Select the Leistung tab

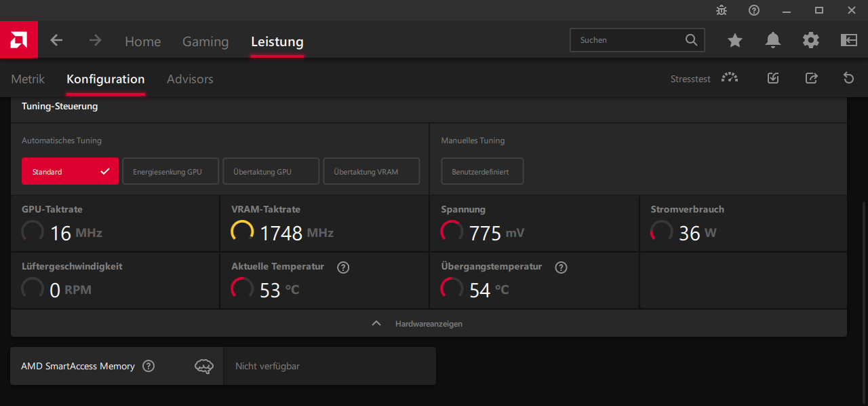[x=277, y=41]
